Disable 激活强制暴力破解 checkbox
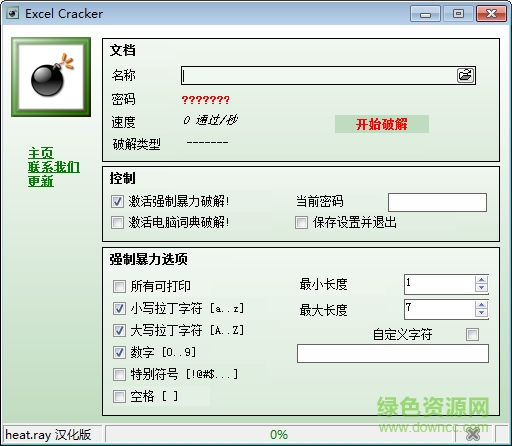This screenshot has height=446, width=512. click(117, 201)
